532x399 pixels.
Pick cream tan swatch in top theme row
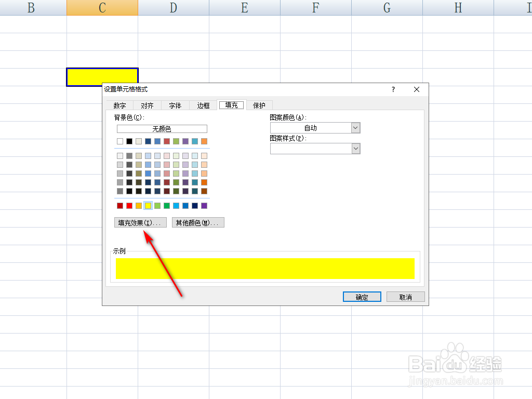click(x=139, y=141)
